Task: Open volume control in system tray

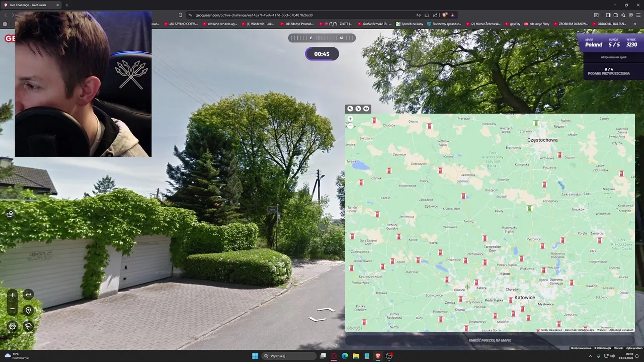Action: coord(612,356)
